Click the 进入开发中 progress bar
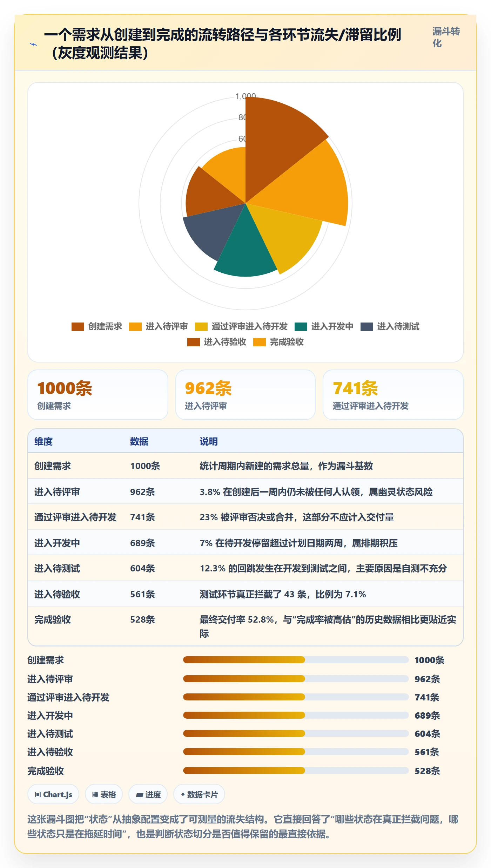The image size is (491, 868). (x=296, y=715)
